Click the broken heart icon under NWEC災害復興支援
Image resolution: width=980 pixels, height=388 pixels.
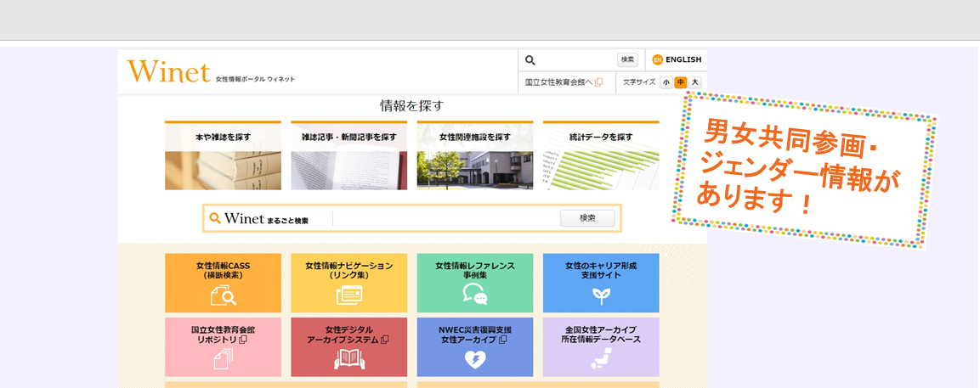pyautogui.click(x=475, y=360)
